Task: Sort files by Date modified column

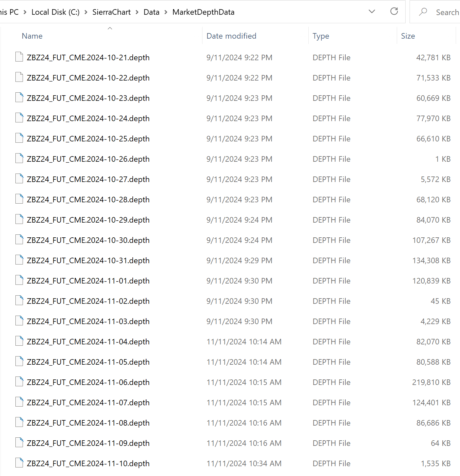Action: point(231,36)
